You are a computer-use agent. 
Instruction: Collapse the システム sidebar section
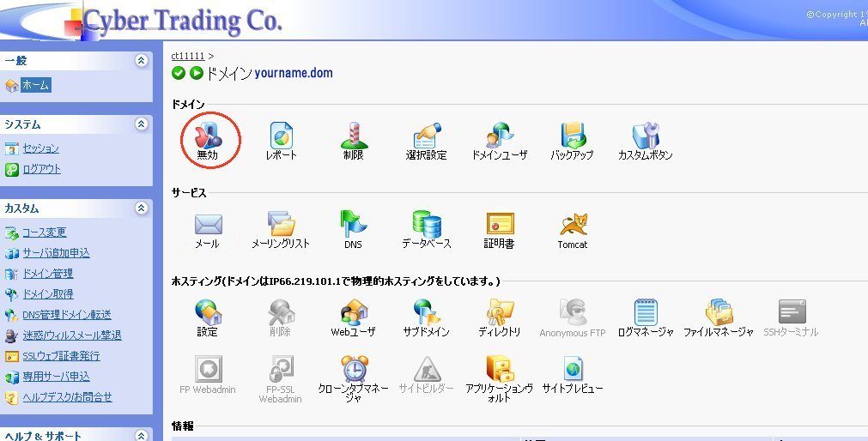coord(142,124)
